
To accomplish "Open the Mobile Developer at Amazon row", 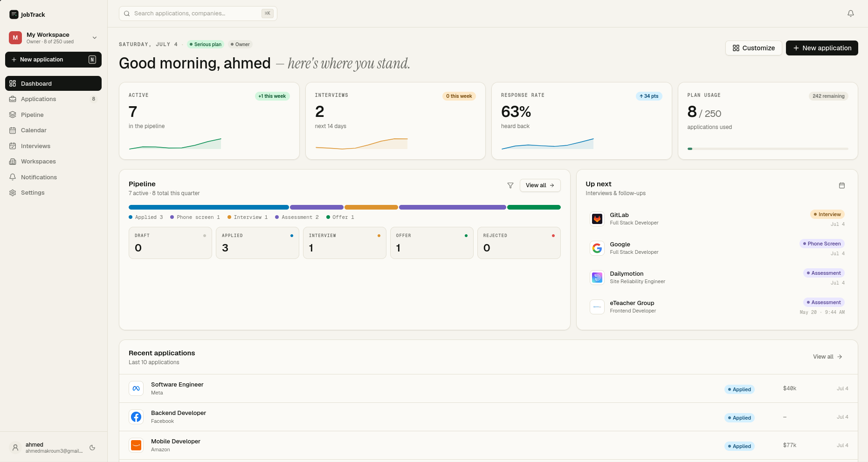I will coord(489,445).
